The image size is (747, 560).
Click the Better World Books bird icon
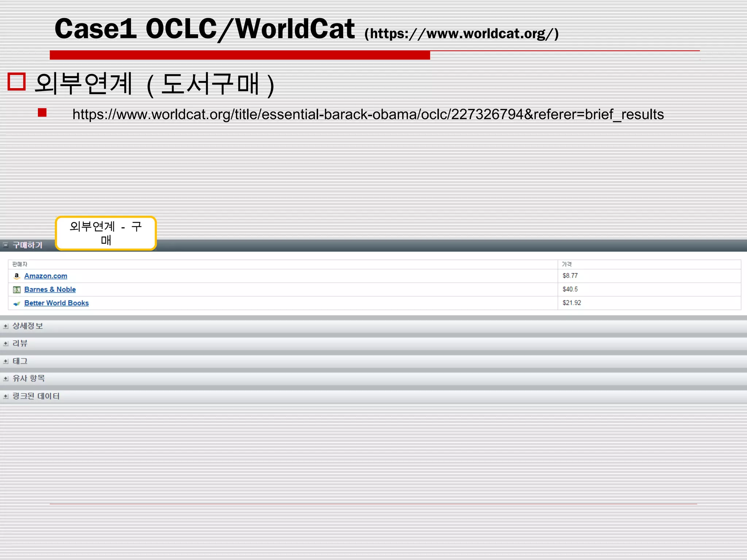17,303
